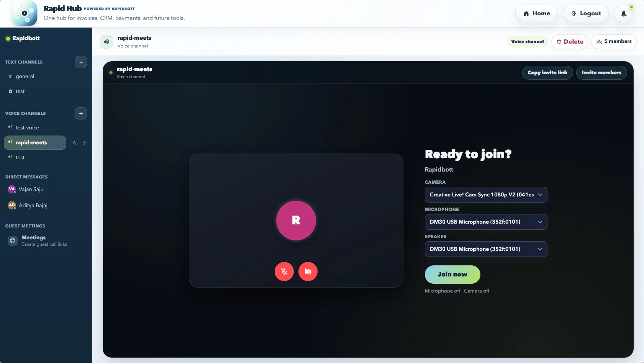
Task: Click Invite members button
Action: (601, 73)
